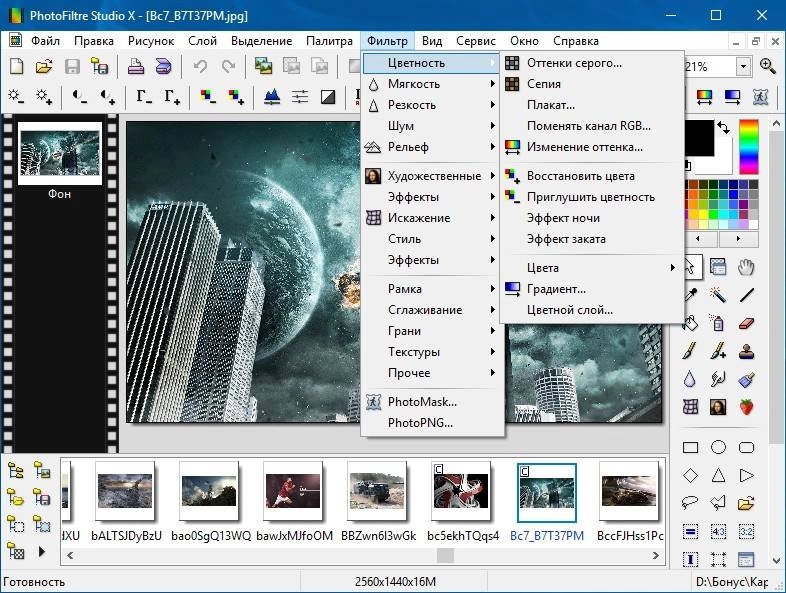Open the PhotoMask... filter
This screenshot has width=786, height=593.
(x=432, y=402)
